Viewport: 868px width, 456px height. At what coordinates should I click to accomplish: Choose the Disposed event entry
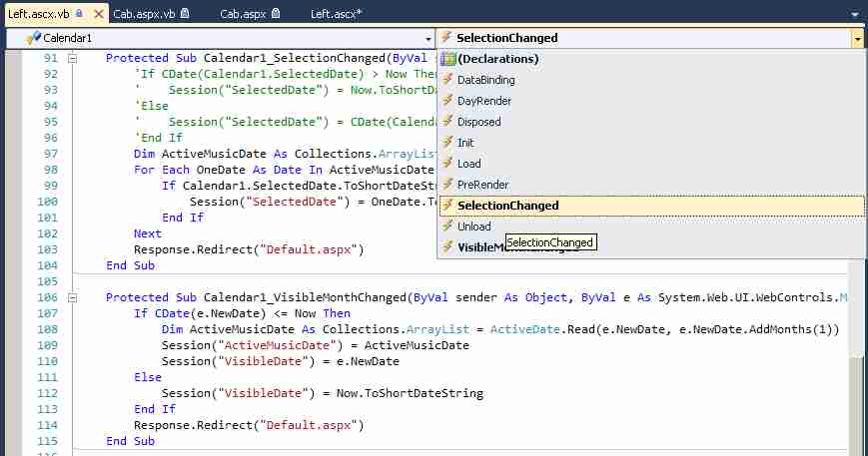click(652, 122)
